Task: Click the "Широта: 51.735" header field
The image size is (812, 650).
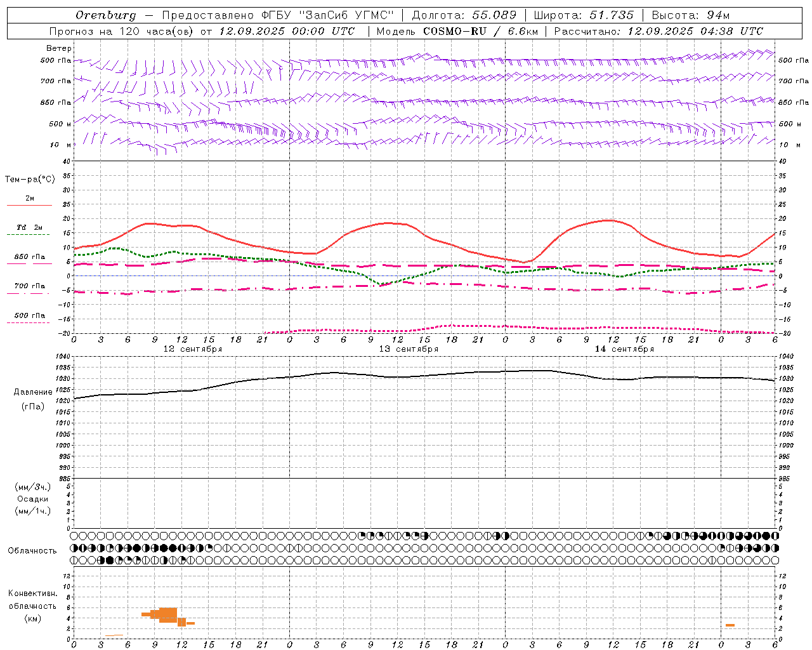Action: (x=584, y=15)
